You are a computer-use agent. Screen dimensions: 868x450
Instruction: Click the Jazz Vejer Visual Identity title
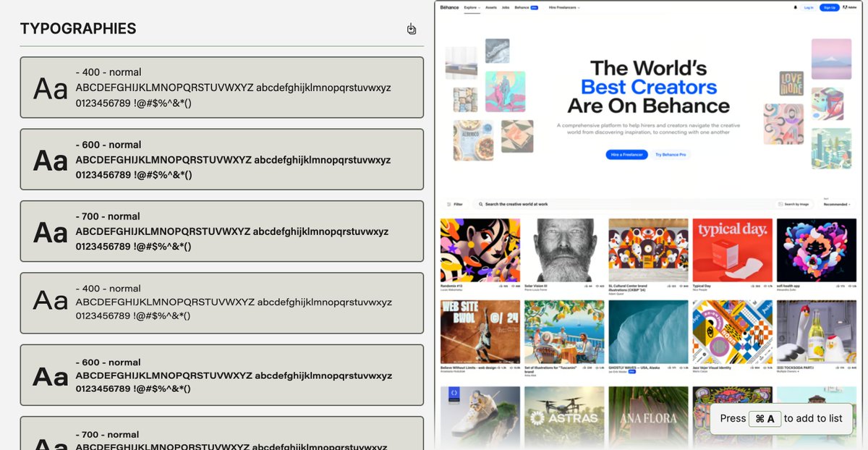point(713,368)
